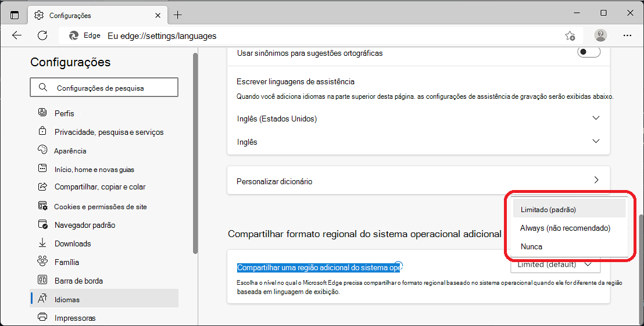Click the Família icon
644x326 pixels.
pyautogui.click(x=42, y=261)
